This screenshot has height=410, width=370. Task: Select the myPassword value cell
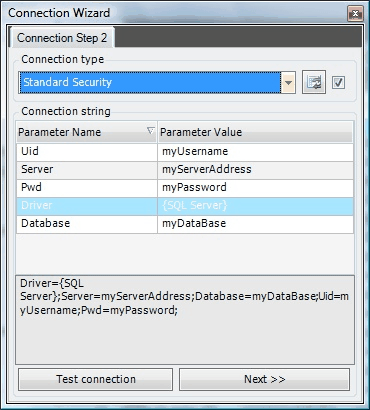pyautogui.click(x=256, y=188)
